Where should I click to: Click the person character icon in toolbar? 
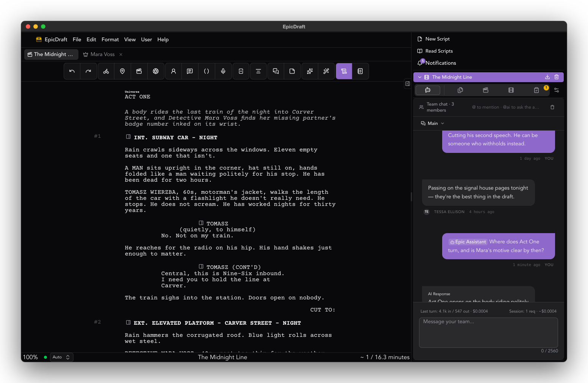174,71
